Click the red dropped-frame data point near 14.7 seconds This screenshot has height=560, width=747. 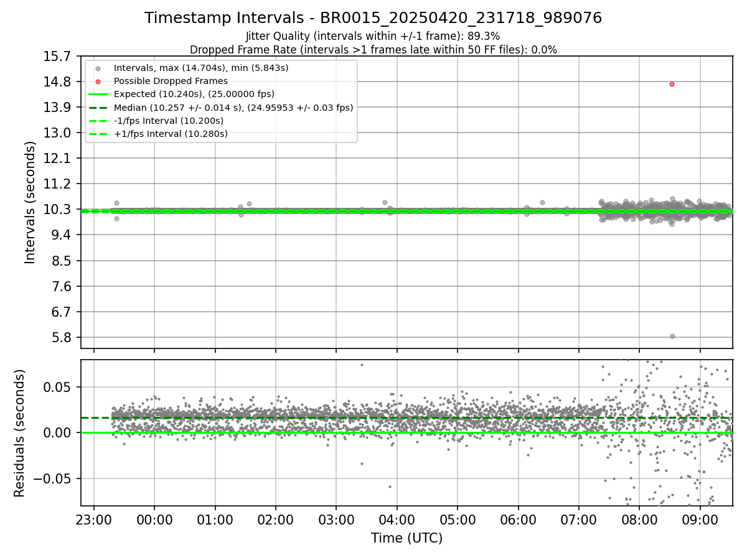pos(672,84)
